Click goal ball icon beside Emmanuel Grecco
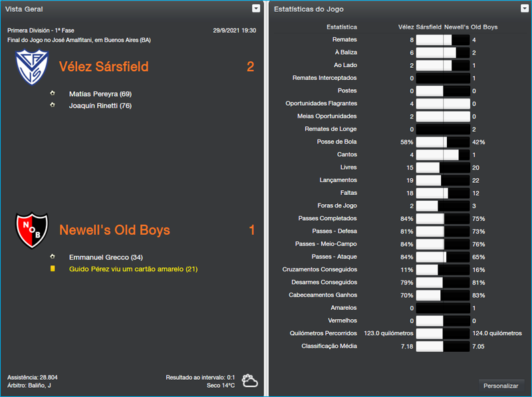This screenshot has height=397, width=532. click(x=53, y=257)
